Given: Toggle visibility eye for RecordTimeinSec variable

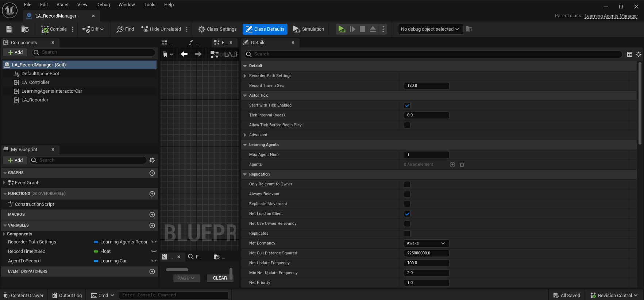Looking at the screenshot, I should point(154,251).
